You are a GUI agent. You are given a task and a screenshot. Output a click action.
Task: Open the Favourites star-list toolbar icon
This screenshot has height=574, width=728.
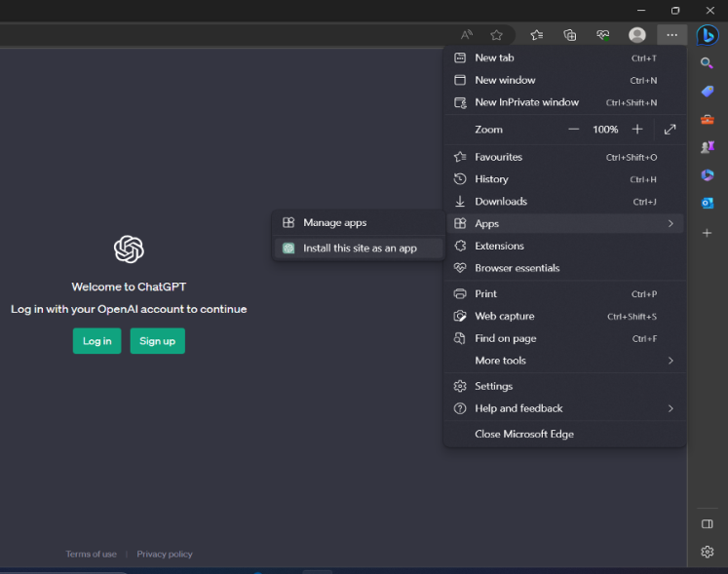coord(537,35)
